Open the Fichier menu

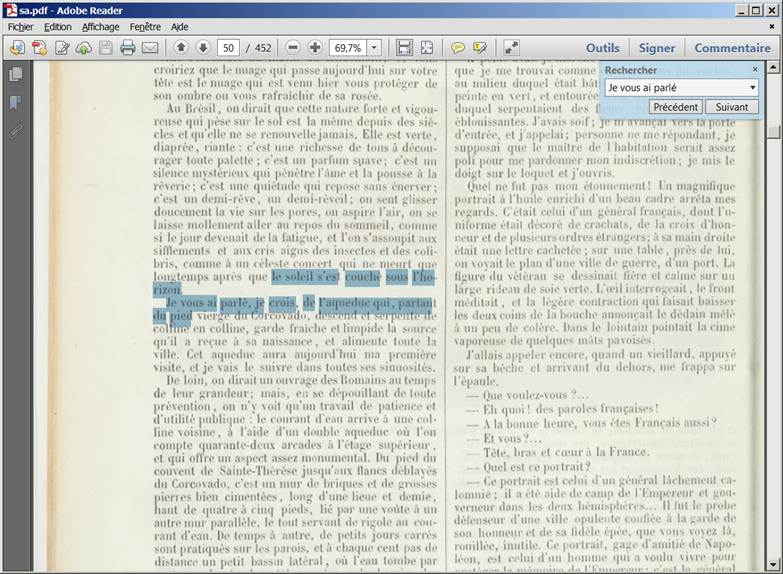pyautogui.click(x=21, y=27)
